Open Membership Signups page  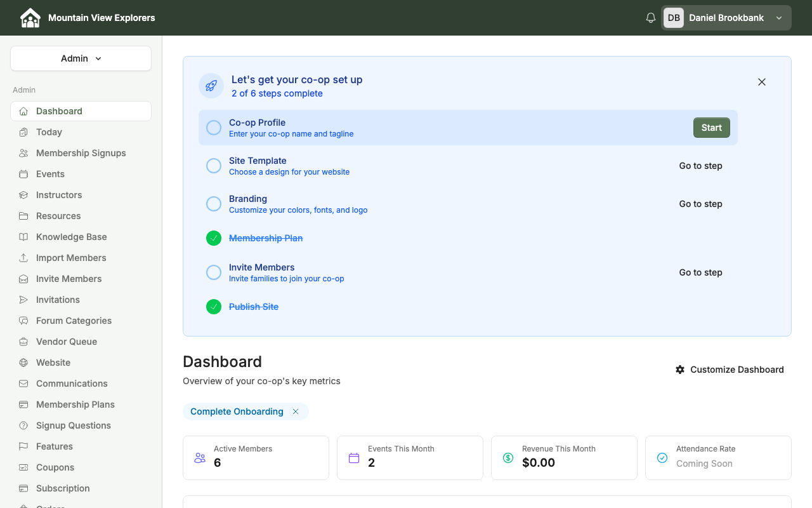pos(81,153)
